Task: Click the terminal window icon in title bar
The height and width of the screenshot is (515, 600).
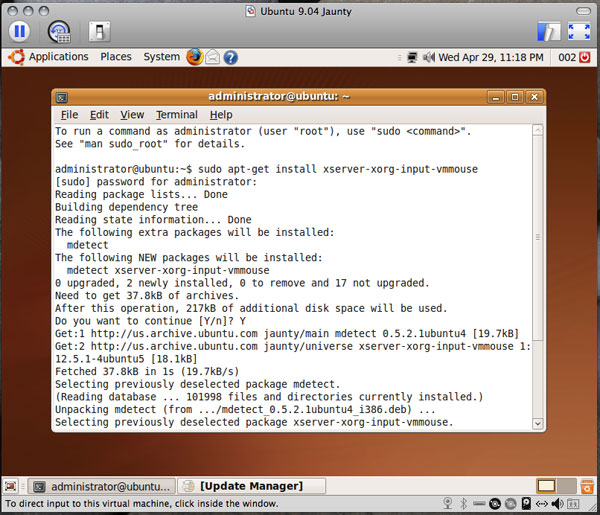Action: (x=62, y=98)
